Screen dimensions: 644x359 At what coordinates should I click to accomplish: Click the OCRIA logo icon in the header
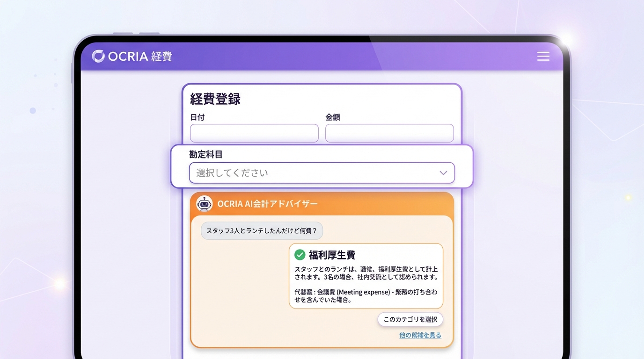coord(98,56)
